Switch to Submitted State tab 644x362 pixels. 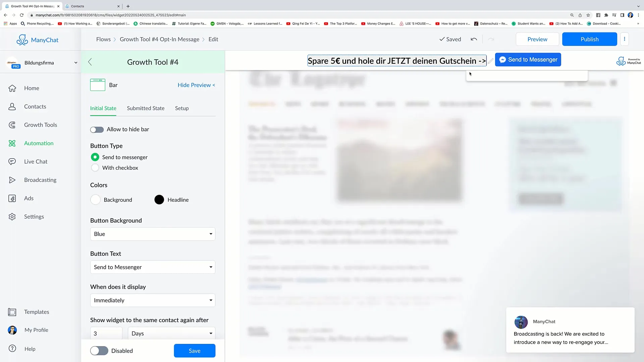point(146,108)
